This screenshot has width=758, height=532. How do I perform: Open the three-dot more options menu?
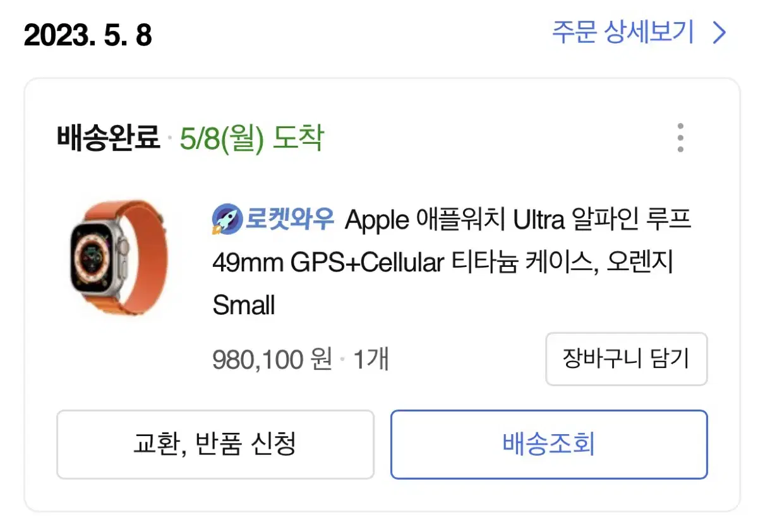click(680, 138)
